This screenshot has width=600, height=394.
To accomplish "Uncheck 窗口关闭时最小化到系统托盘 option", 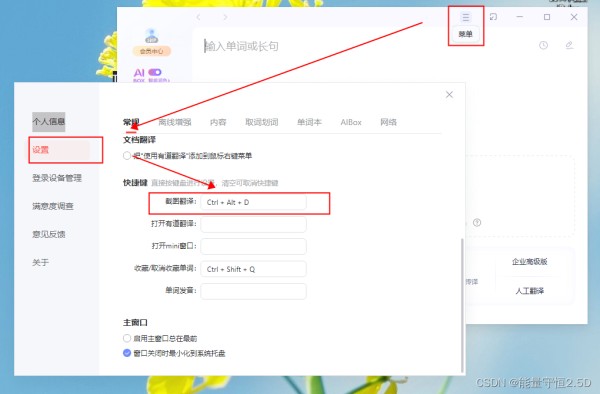I will coord(127,353).
